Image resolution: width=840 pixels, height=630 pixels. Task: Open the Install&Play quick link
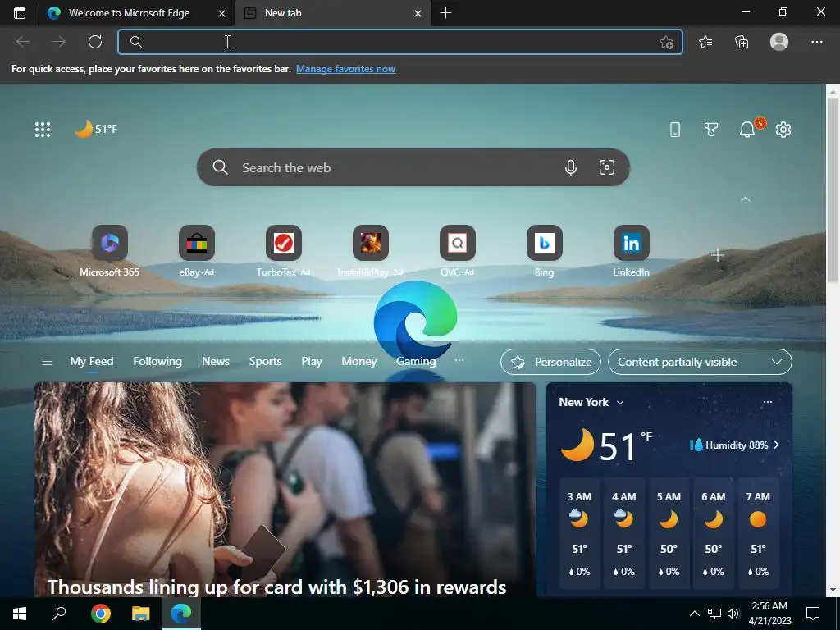(x=370, y=251)
